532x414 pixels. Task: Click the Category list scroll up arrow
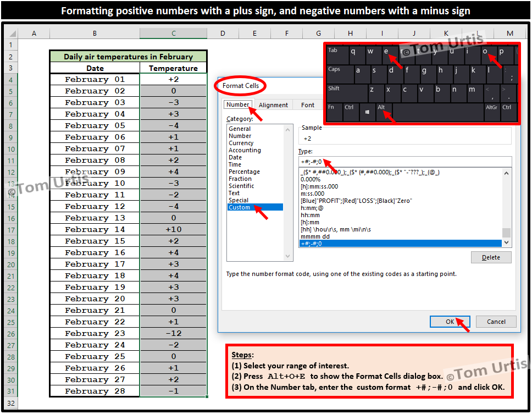click(x=288, y=130)
